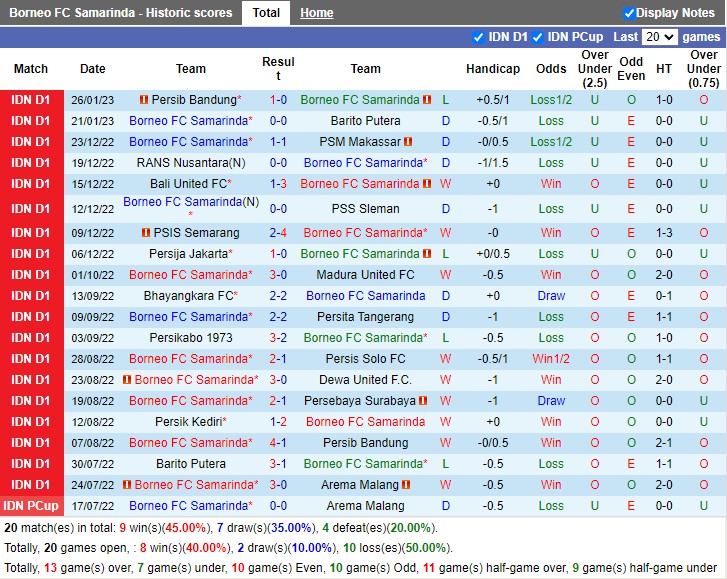The height and width of the screenshot is (579, 727).
Task: Open the Madura United FC link
Action: [x=365, y=275]
